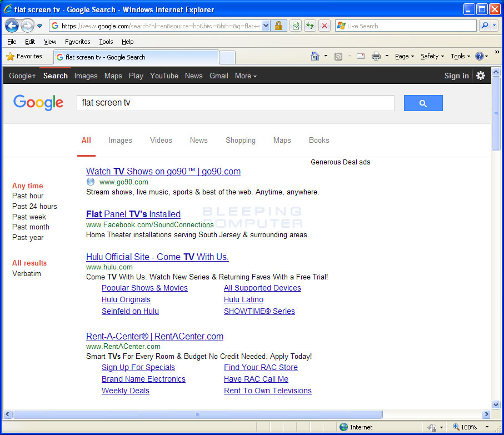504x435 pixels.
Task: Click the blue Google search button
Action: [x=423, y=103]
